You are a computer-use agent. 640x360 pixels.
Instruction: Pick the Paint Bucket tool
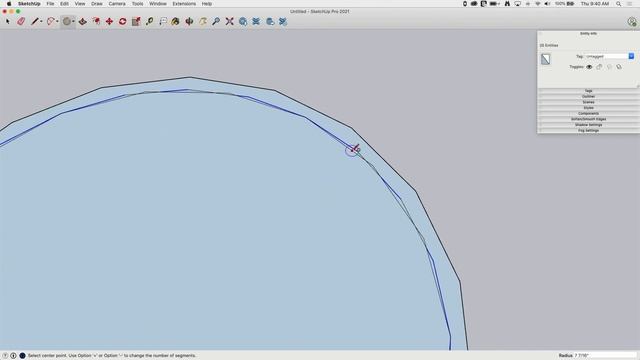[176, 21]
